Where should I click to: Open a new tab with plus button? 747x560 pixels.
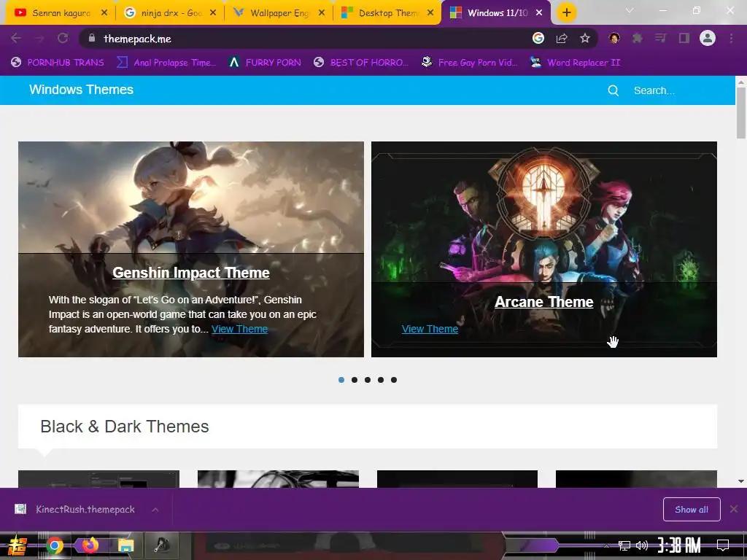[x=566, y=13]
